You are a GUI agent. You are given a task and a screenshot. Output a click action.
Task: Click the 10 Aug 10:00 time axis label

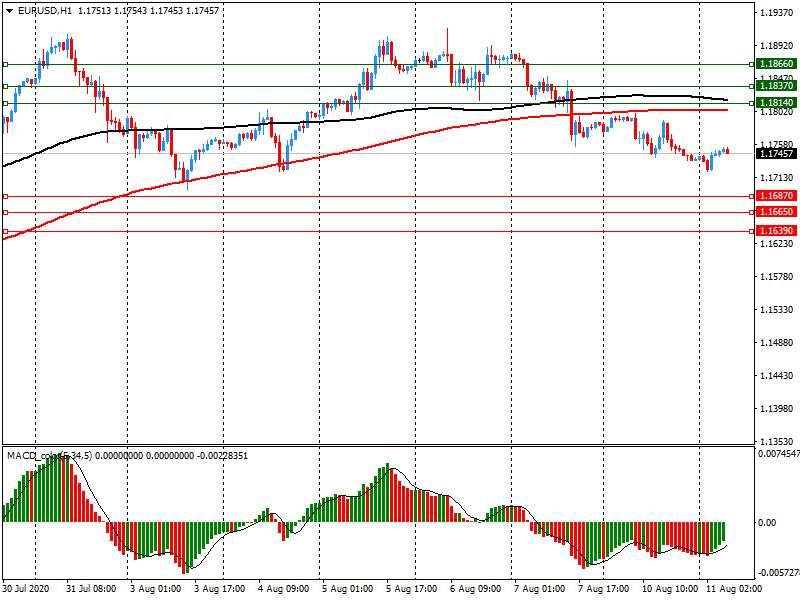[670, 589]
